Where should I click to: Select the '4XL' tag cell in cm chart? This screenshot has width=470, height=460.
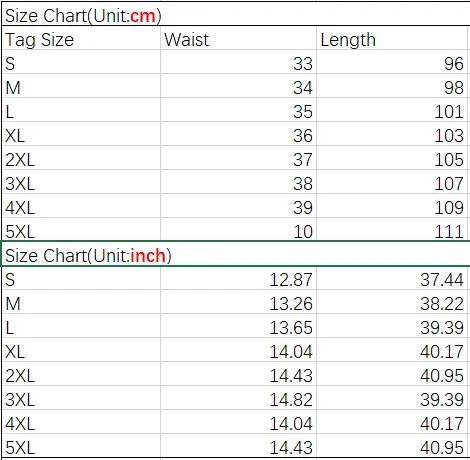(81, 206)
